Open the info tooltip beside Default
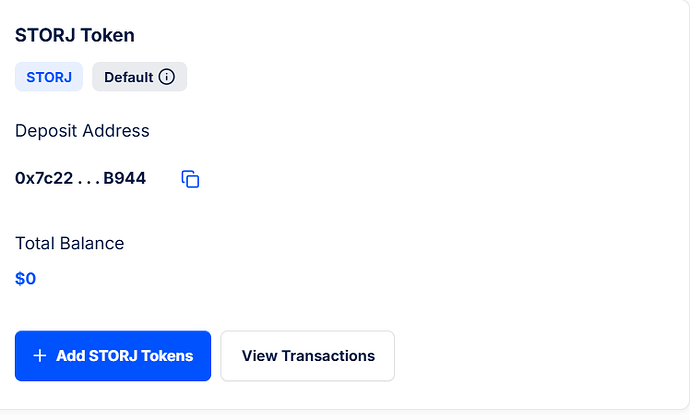The image size is (690, 420). point(167,77)
